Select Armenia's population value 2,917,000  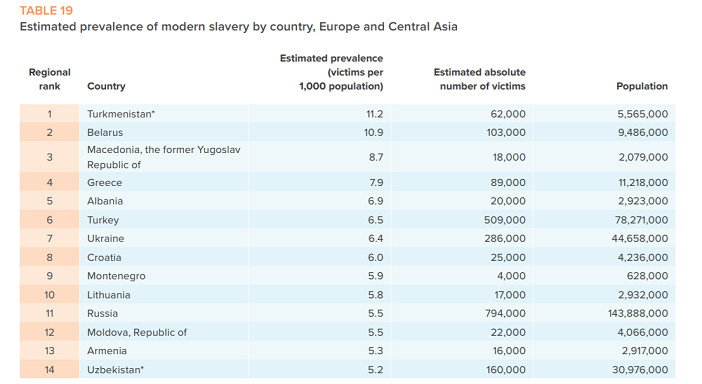tap(645, 351)
